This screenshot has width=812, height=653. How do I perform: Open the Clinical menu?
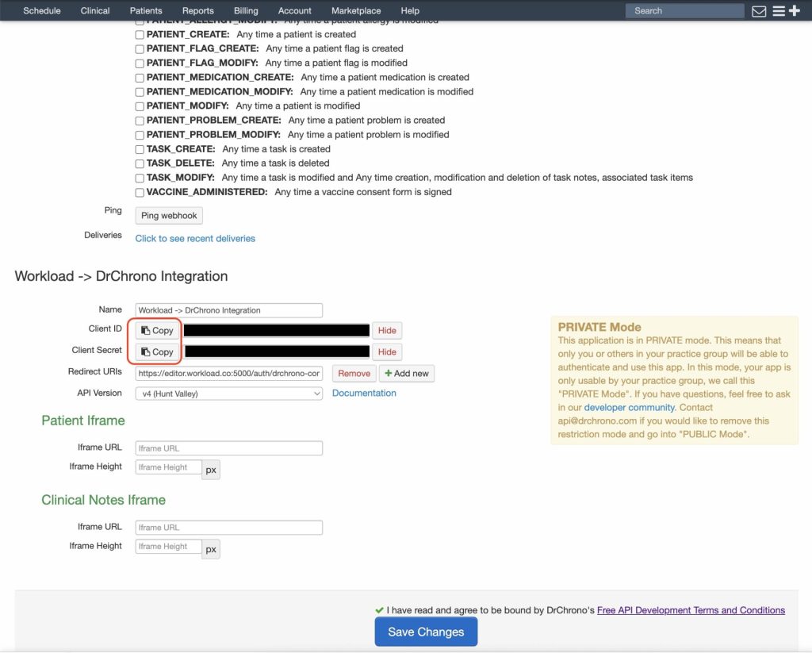point(95,10)
